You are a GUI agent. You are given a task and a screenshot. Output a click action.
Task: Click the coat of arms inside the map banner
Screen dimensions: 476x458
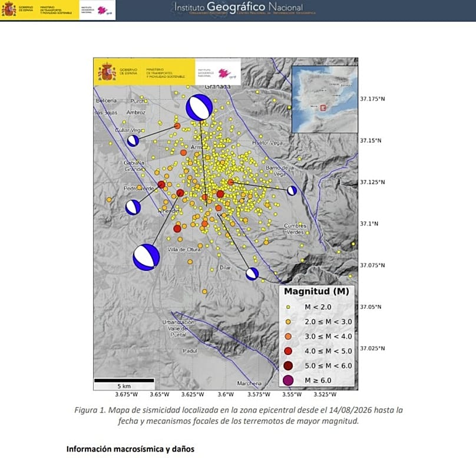point(107,72)
